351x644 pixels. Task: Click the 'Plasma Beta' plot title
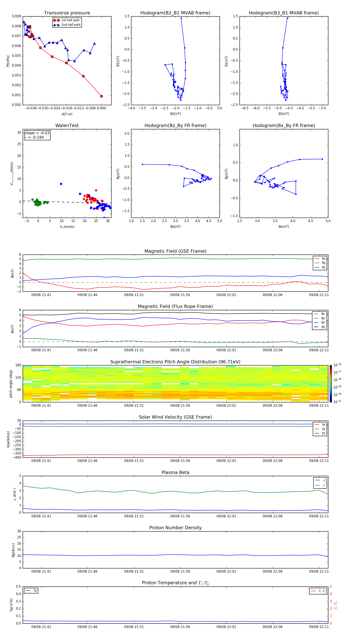pyautogui.click(x=175, y=473)
